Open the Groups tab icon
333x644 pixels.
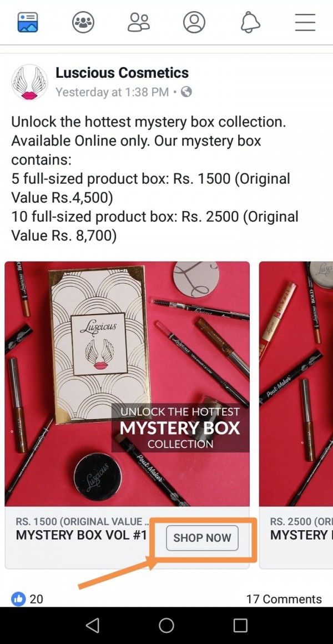coord(83,22)
